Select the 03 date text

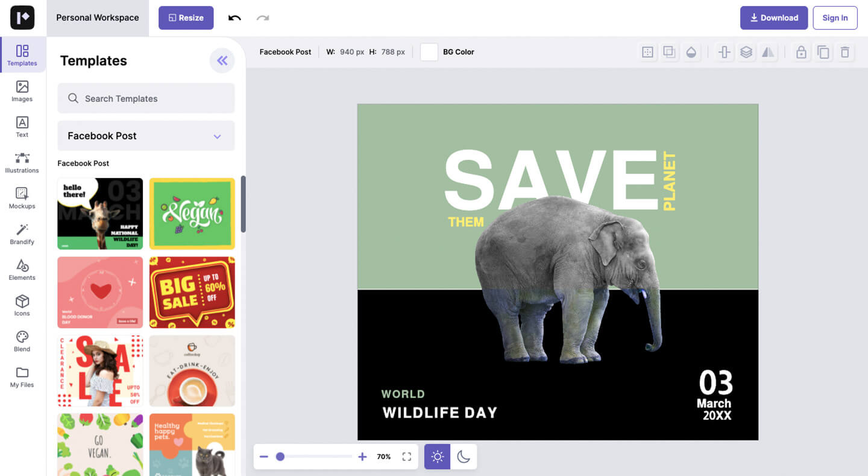(x=715, y=382)
